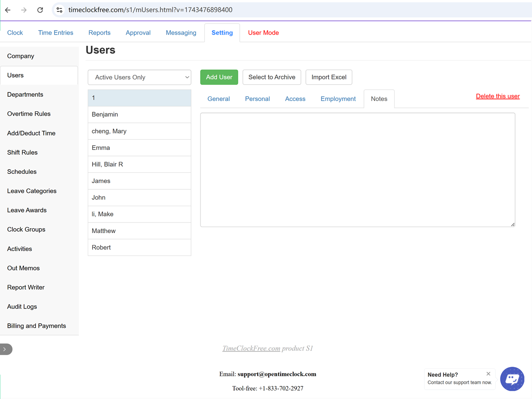Open Out Memos settings
This screenshot has height=399, width=532.
tap(39, 268)
